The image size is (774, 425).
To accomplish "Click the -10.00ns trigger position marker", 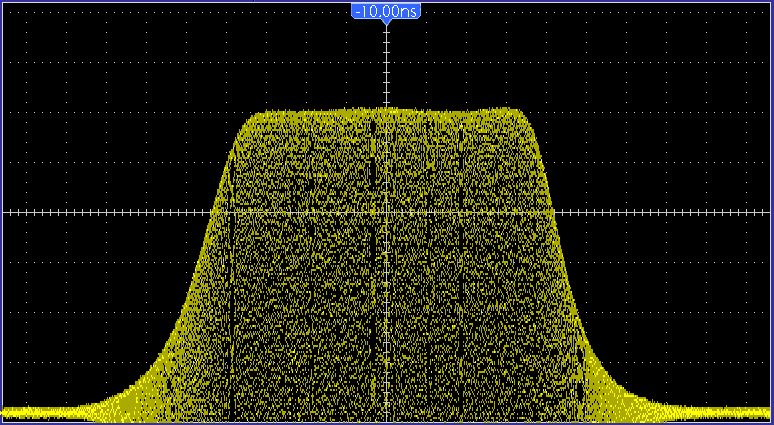I will 386,13.
